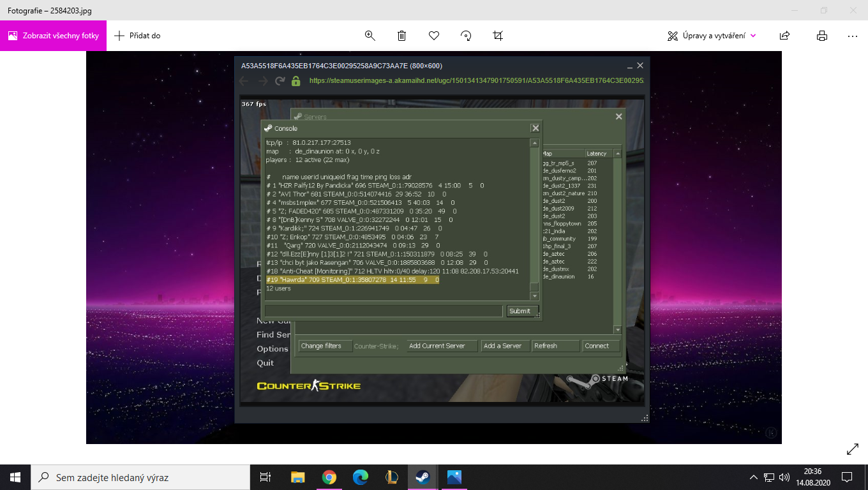Click the Přidat do button
This screenshot has width=868, height=490.
[x=137, y=36]
